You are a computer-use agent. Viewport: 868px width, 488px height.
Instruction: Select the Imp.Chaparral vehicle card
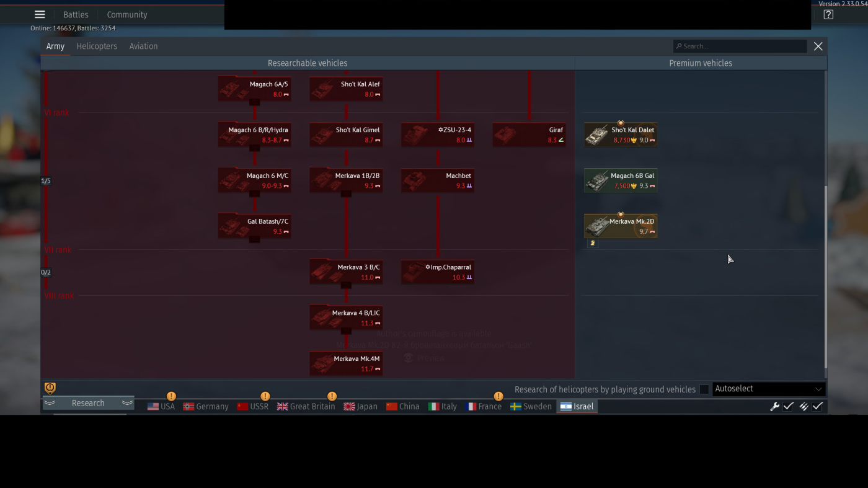[x=438, y=272]
